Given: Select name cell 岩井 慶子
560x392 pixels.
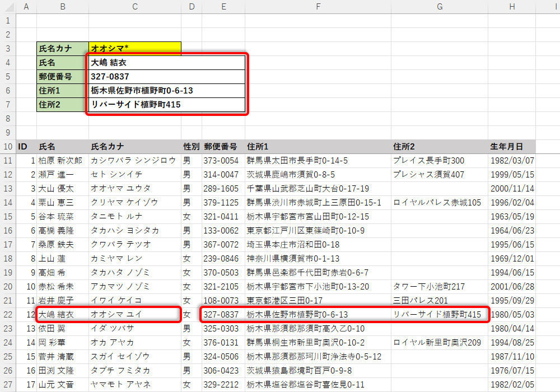Looking at the screenshot, I should coord(63,301).
